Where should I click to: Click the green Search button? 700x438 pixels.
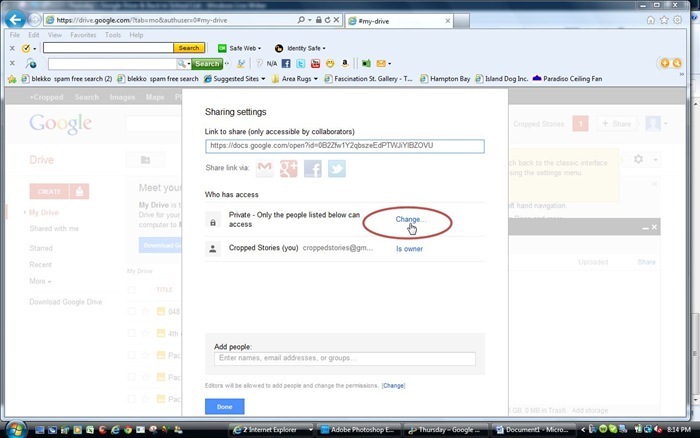coord(207,64)
